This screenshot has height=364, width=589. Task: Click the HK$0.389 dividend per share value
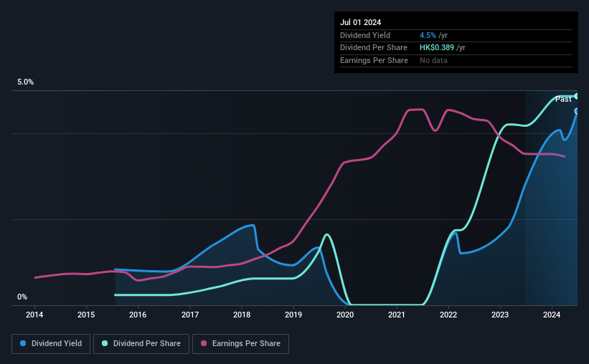[x=437, y=48]
